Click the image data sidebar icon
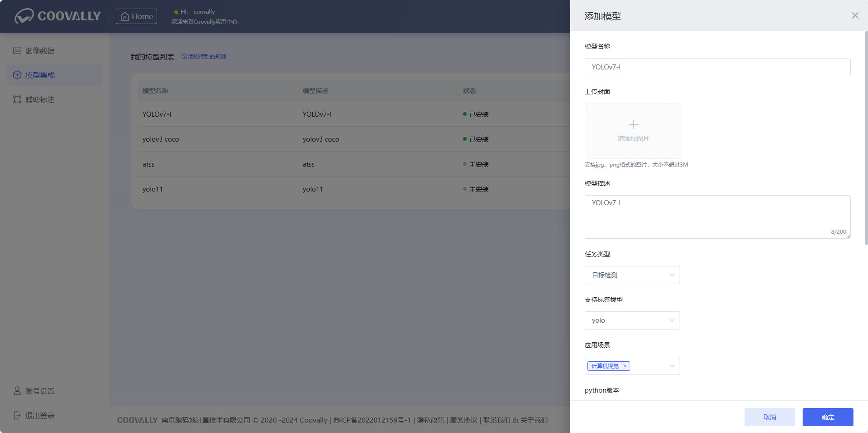The height and width of the screenshot is (433, 868). [17, 50]
